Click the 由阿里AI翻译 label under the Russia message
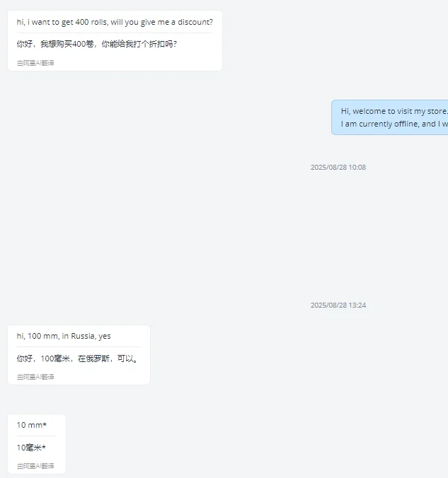Image resolution: width=448 pixels, height=478 pixels. point(35,377)
